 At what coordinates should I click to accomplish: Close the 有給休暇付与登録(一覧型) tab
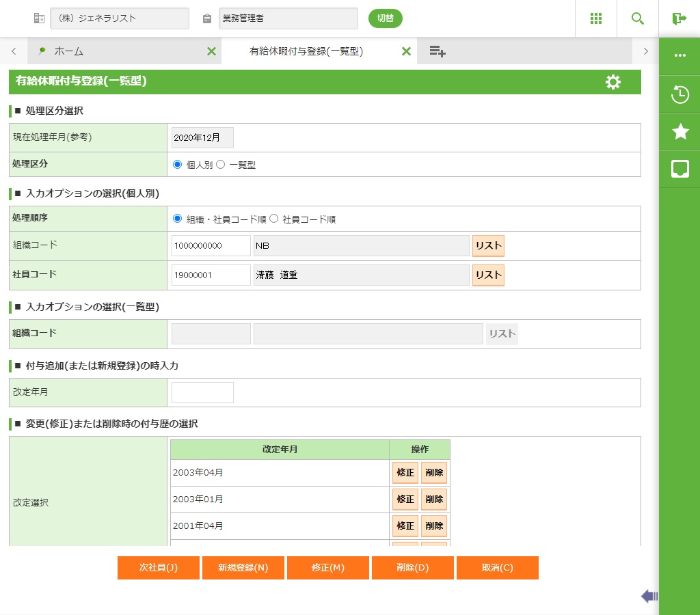click(406, 51)
